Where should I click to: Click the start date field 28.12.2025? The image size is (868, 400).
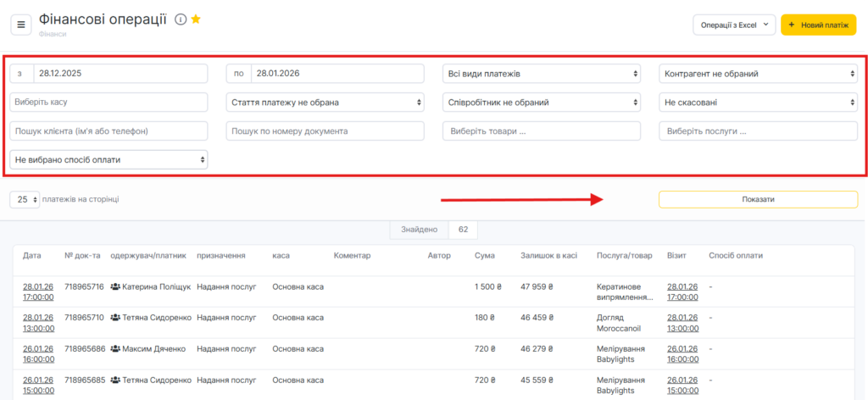point(120,74)
